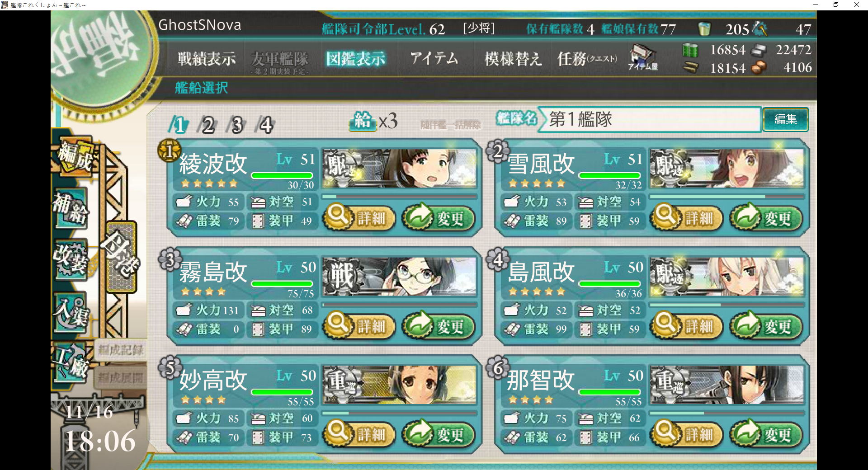Click 変更 change button for 霧島改
Viewport: 868px width, 470px height.
click(x=438, y=326)
